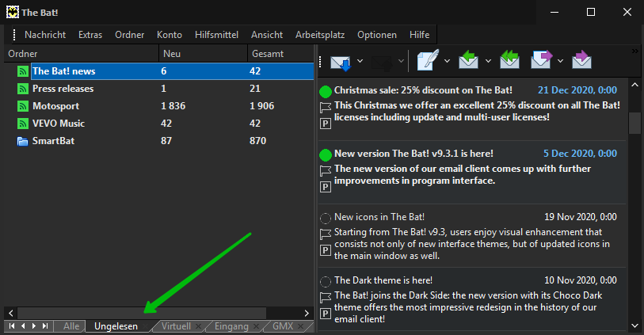Expand toolbar overflow chevron at top right
The width and height of the screenshot is (644, 335).
[x=635, y=51]
